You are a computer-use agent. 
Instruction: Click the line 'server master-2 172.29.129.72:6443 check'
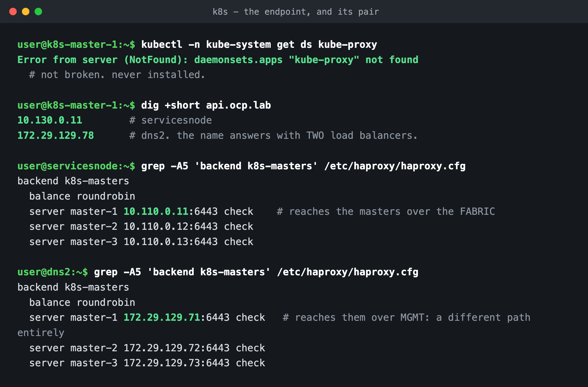pyautogui.click(x=147, y=348)
